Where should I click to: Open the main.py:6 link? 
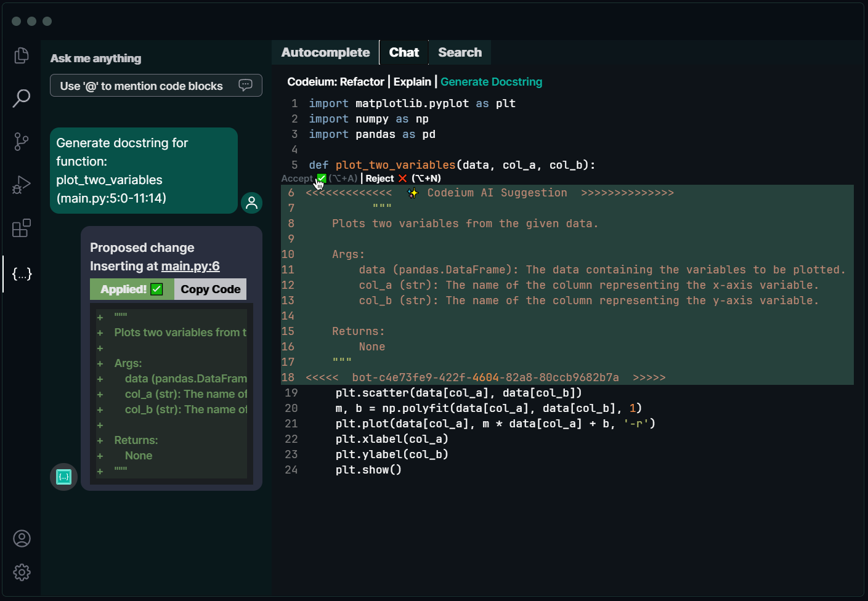[190, 266]
